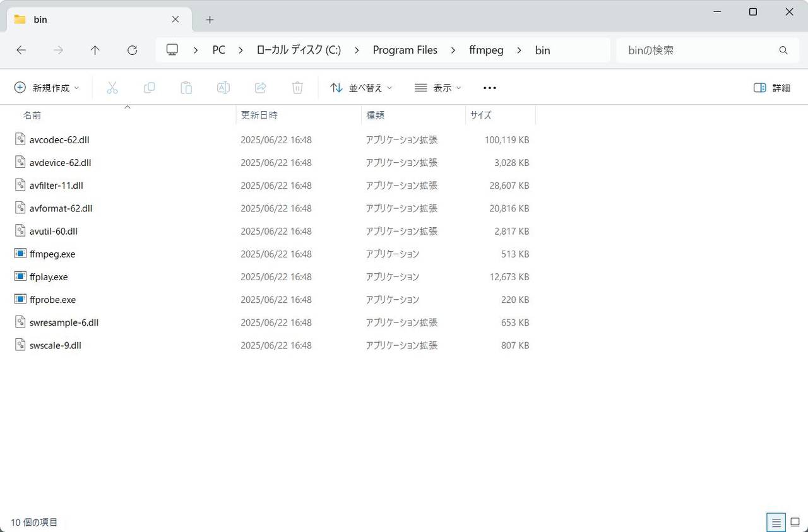
Task: Click the bin breadcrumb segment
Action: [543, 50]
